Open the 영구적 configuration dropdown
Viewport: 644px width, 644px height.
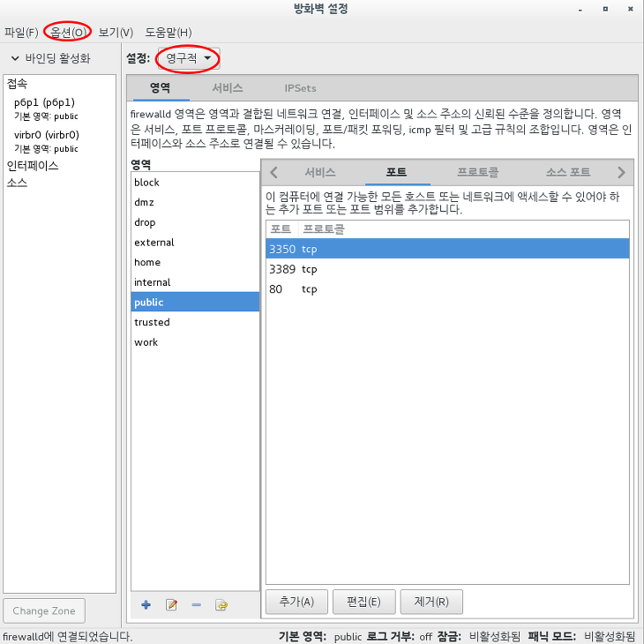pyautogui.click(x=189, y=58)
